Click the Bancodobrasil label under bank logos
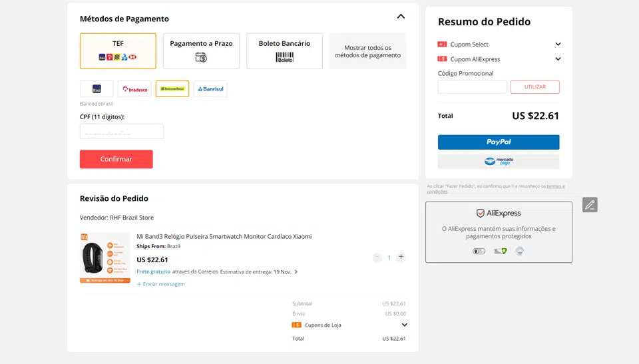 [97, 104]
